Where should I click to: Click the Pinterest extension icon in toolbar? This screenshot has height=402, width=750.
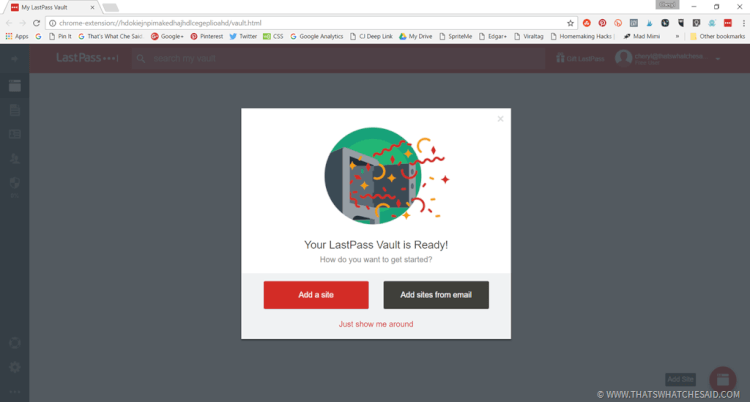(602, 23)
